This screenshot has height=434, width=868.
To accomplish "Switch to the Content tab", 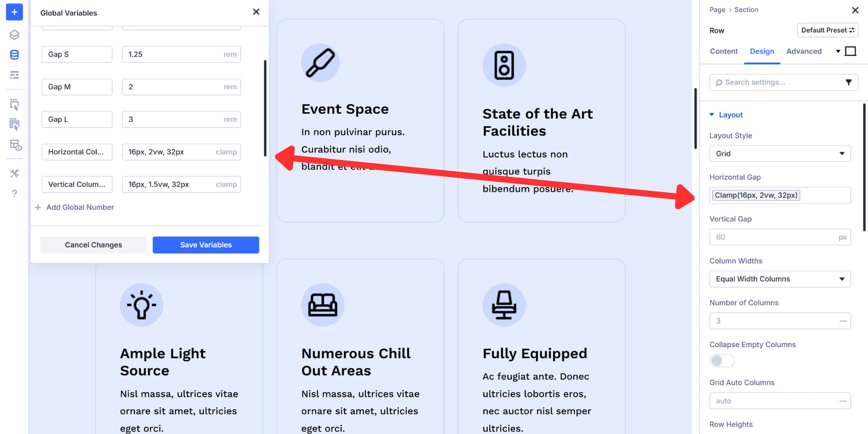I will [x=723, y=51].
